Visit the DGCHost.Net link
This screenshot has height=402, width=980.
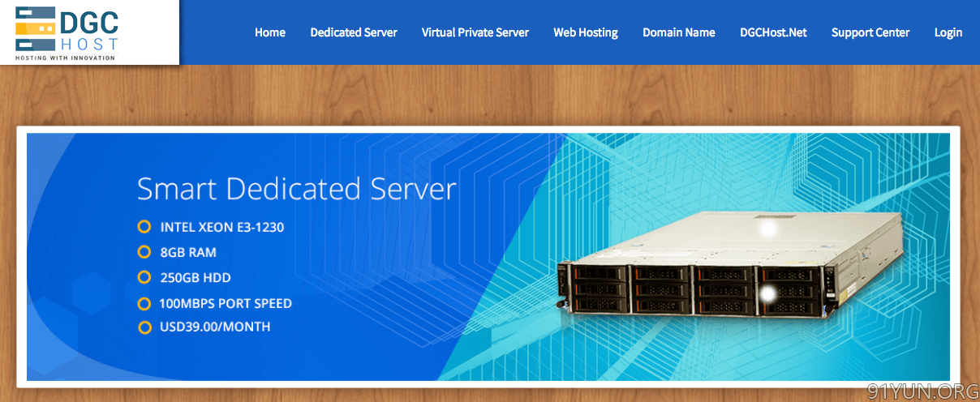pyautogui.click(x=773, y=32)
